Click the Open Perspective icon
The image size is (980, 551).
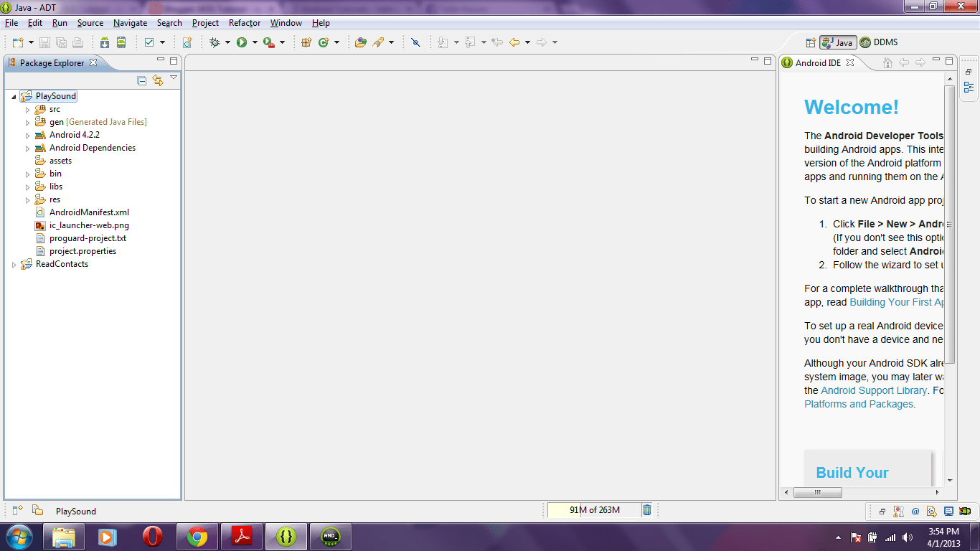pos(811,42)
